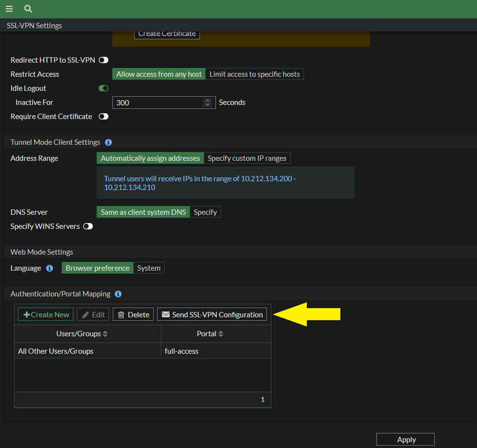Select Limit access to specific hosts
The image size is (477, 448).
pyautogui.click(x=254, y=74)
